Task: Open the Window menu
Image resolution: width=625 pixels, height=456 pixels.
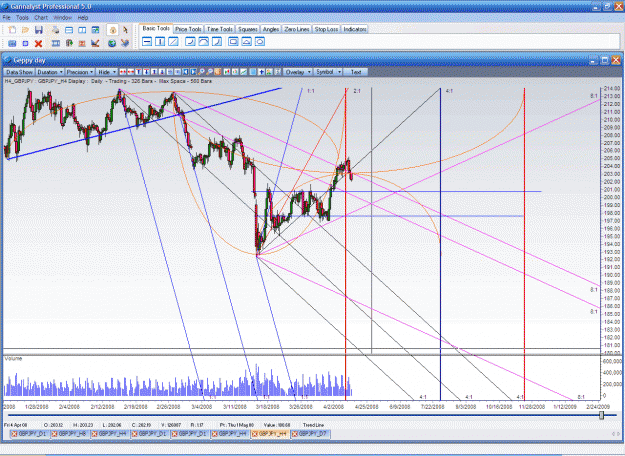Action: point(62,18)
